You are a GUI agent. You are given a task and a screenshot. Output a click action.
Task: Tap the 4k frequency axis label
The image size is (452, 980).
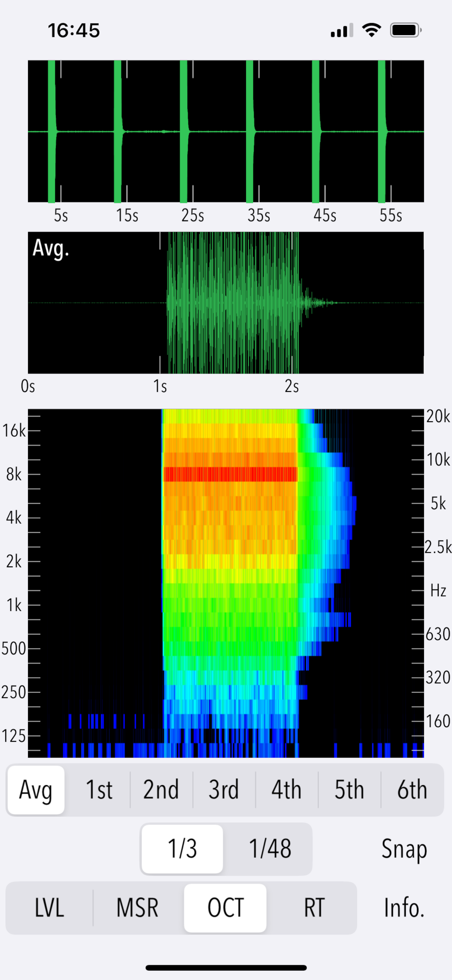tap(14, 518)
